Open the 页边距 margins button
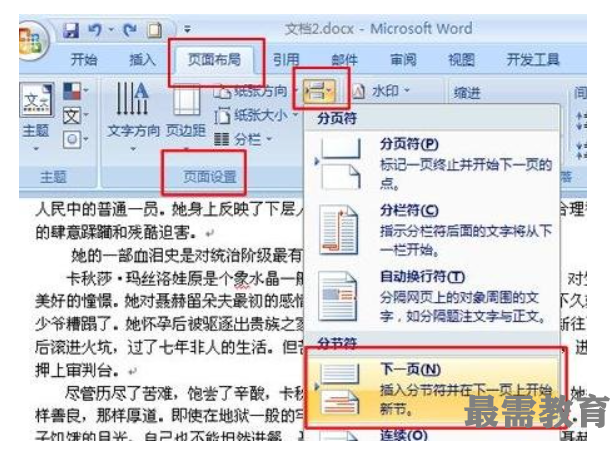 (186, 116)
